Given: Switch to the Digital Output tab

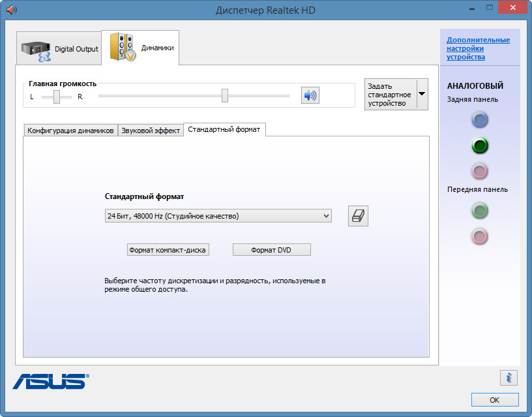Looking at the screenshot, I should click(59, 49).
